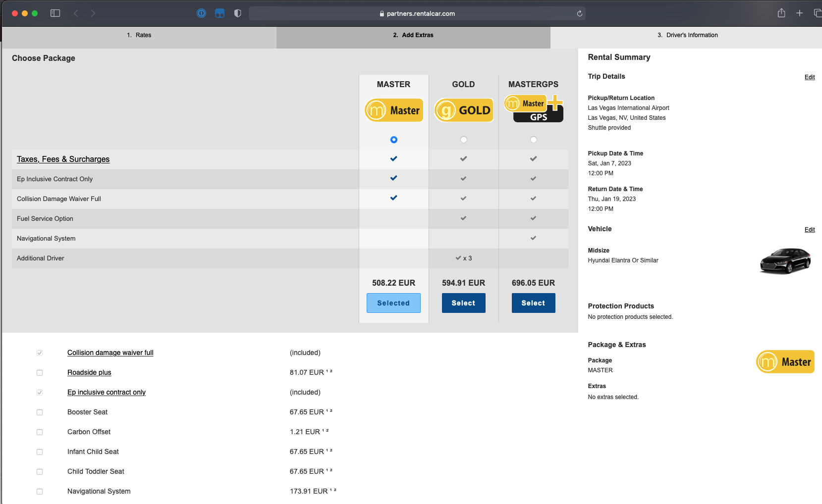
Task: Open a new tab with plus icon
Action: tap(799, 13)
